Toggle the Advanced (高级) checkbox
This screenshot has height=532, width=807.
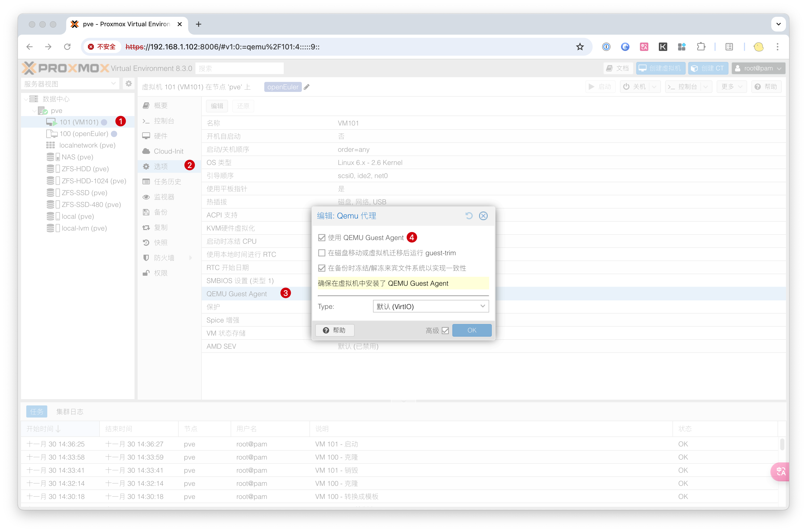[x=445, y=330]
